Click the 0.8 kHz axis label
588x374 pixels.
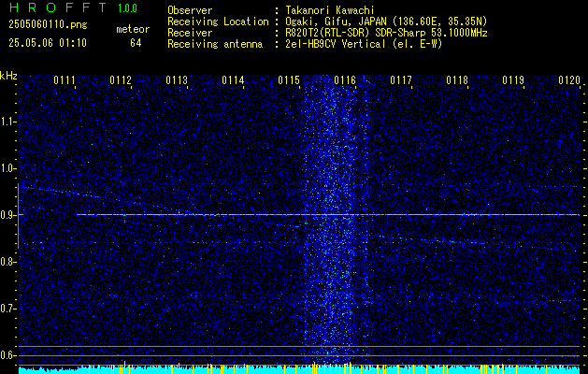[7, 262]
